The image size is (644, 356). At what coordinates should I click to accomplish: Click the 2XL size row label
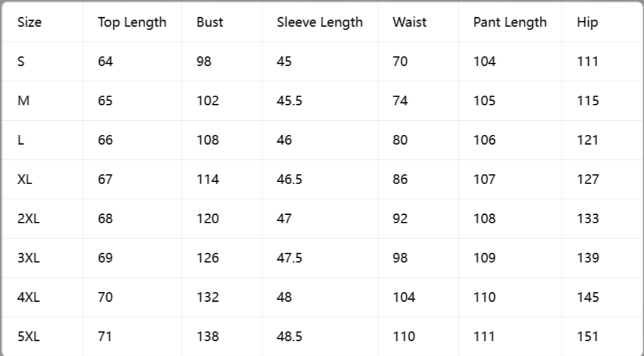28,219
